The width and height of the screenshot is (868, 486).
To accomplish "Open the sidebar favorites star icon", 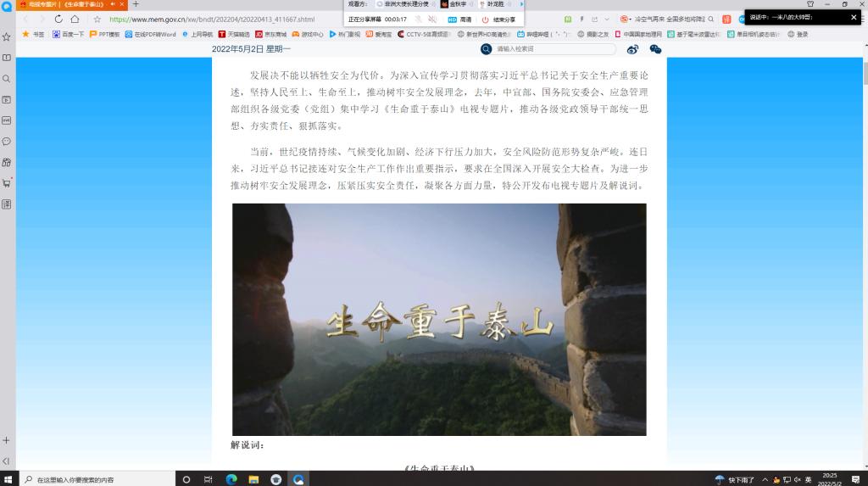I will point(7,36).
